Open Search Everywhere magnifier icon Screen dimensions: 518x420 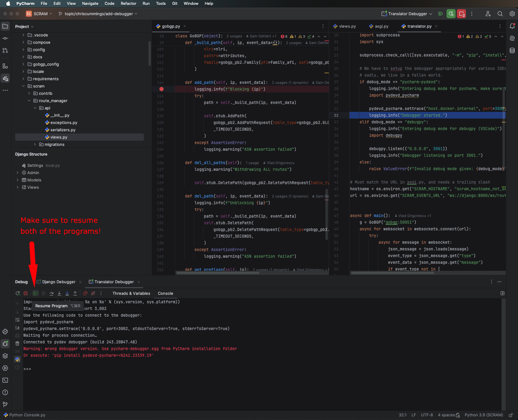pyautogui.click(x=500, y=14)
